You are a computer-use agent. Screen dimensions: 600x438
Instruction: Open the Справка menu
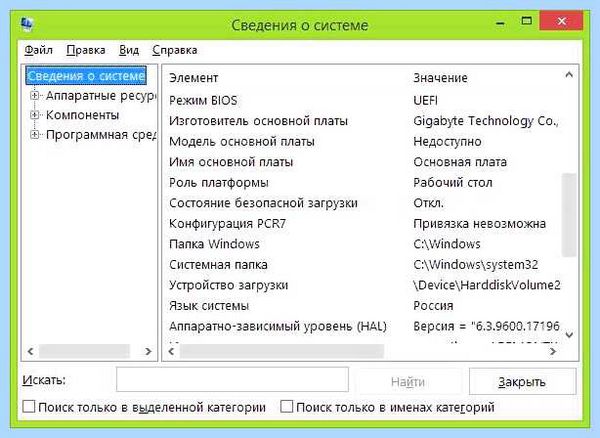tap(175, 50)
